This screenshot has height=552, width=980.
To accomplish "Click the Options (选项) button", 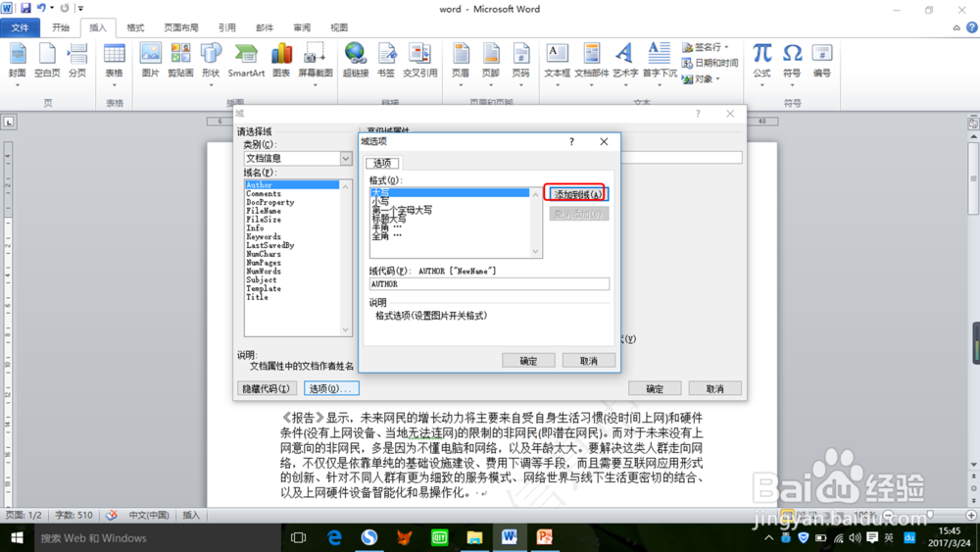I will click(x=331, y=389).
